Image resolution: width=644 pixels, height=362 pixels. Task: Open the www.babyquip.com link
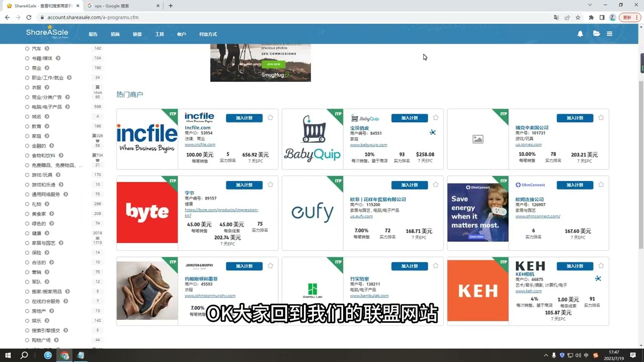368,145
